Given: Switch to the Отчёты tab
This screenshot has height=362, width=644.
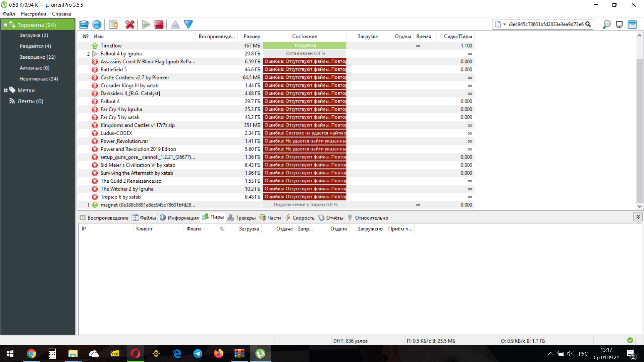Looking at the screenshot, I should tap(331, 218).
